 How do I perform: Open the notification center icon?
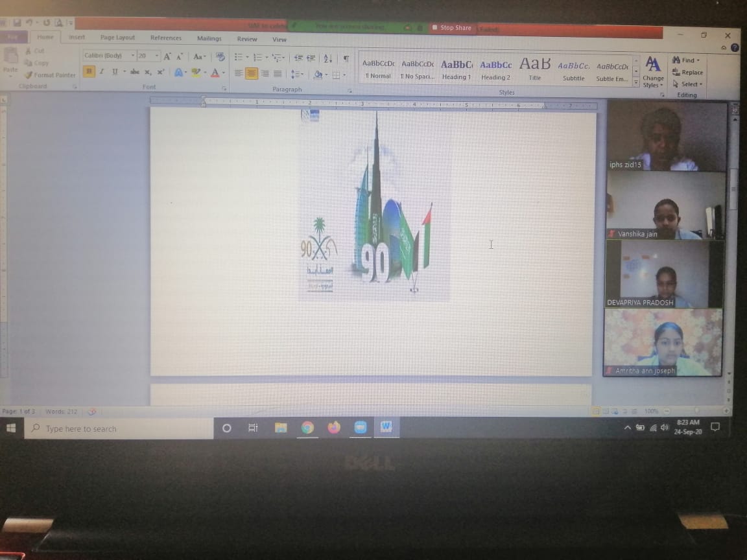(x=715, y=427)
